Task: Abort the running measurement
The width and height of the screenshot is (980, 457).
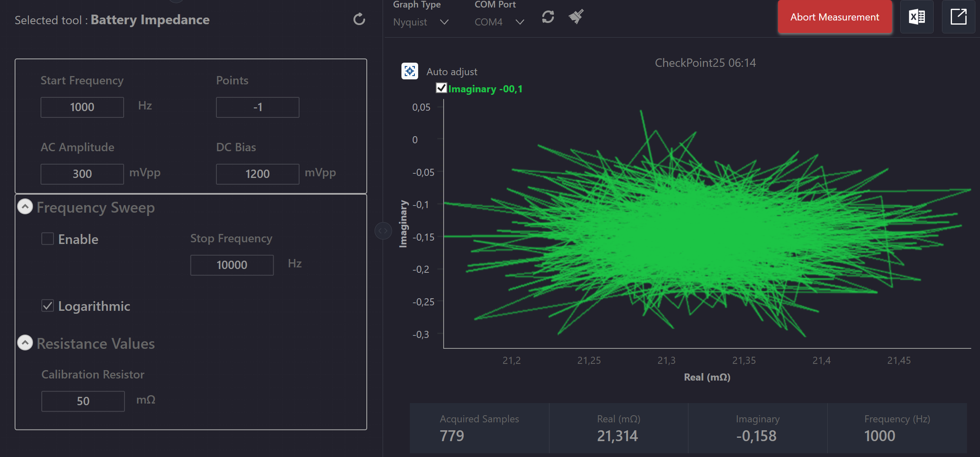Action: [x=835, y=17]
